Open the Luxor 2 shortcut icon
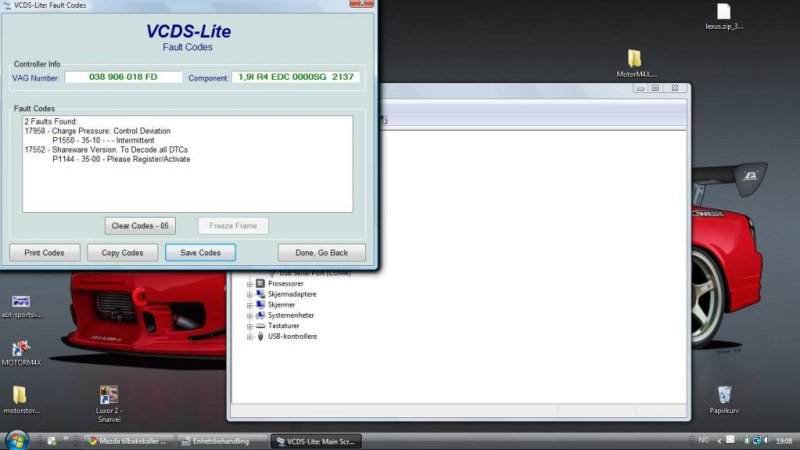 (x=108, y=396)
